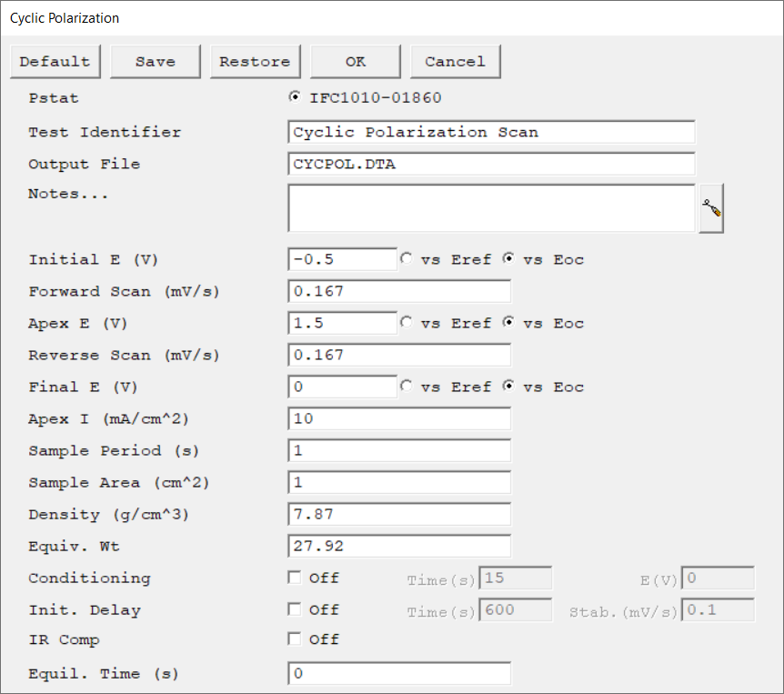Set Initial E to vs Eref
Viewport: 784px width, 694px height.
click(406, 259)
